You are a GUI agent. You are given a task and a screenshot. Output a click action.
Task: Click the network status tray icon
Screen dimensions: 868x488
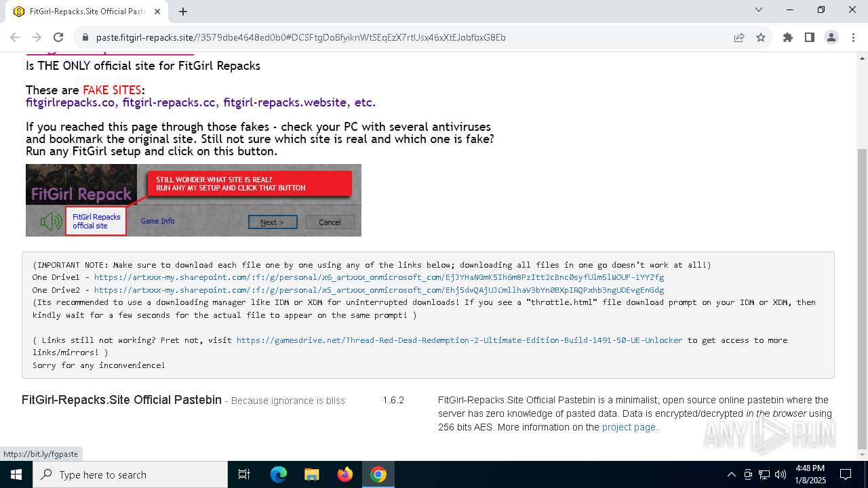click(x=764, y=474)
